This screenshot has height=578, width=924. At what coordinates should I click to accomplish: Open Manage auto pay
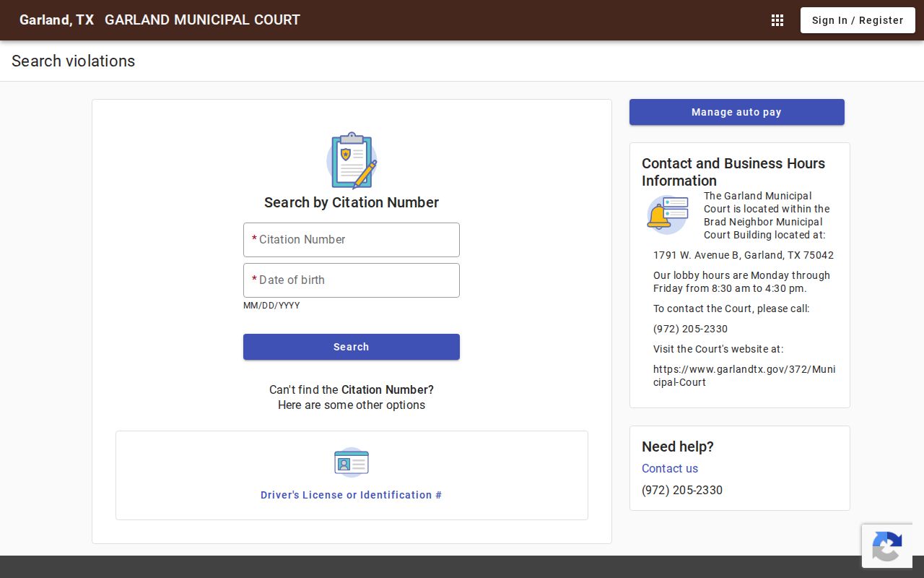point(737,112)
